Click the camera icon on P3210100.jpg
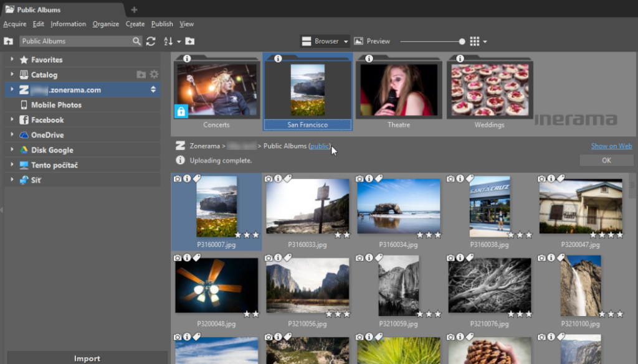 pos(542,258)
